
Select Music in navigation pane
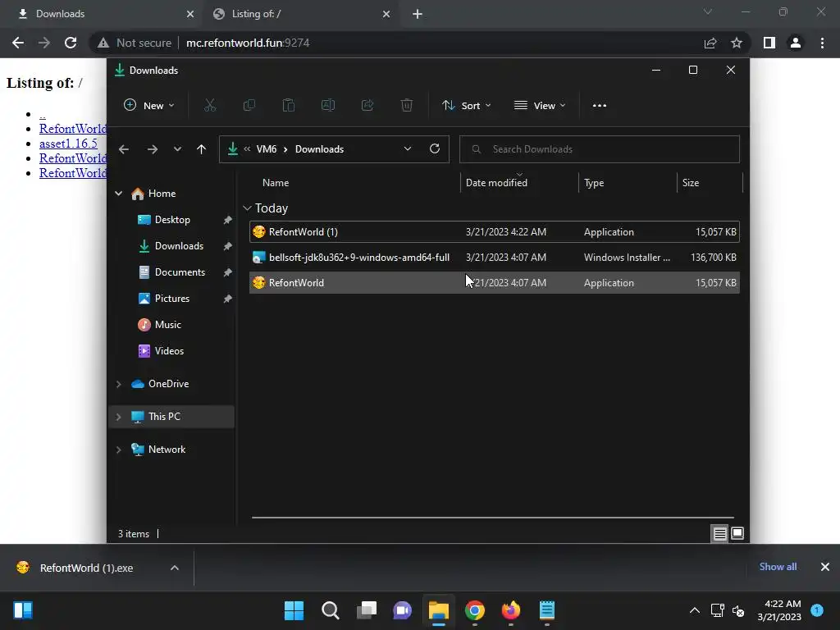coord(167,325)
